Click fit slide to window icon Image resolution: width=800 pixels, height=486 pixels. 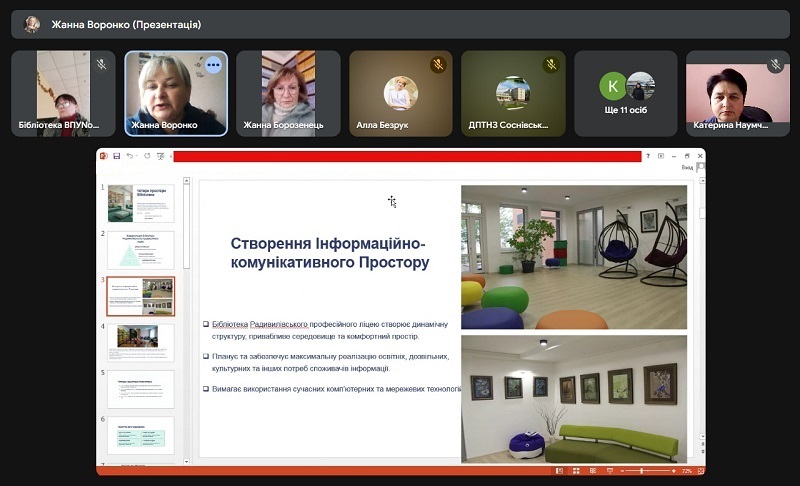coord(699,470)
